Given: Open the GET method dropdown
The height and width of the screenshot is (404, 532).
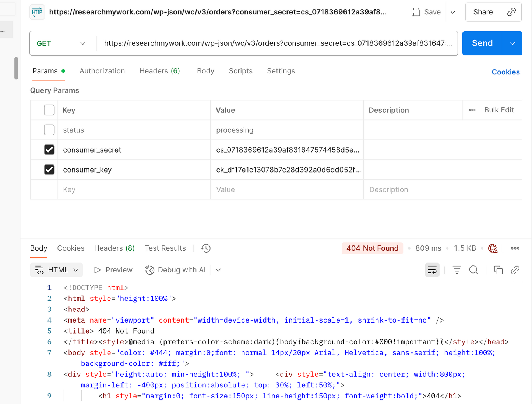Looking at the screenshot, I should 61,43.
